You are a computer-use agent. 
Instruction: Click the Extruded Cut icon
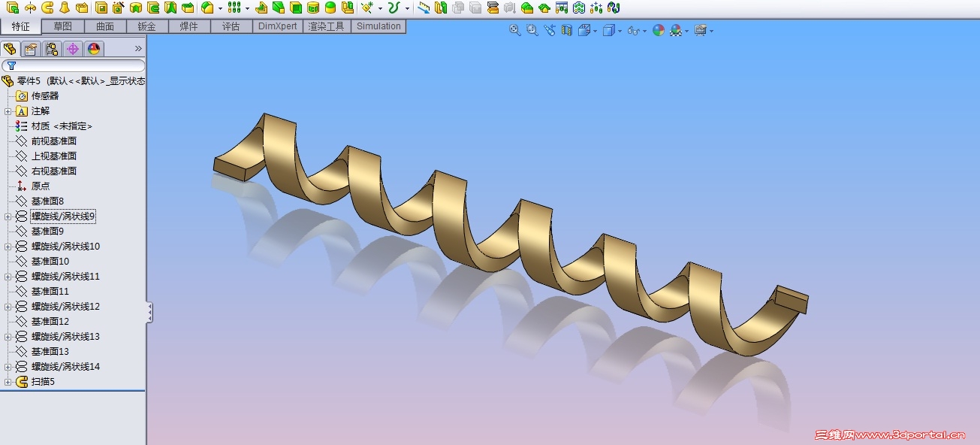point(101,8)
